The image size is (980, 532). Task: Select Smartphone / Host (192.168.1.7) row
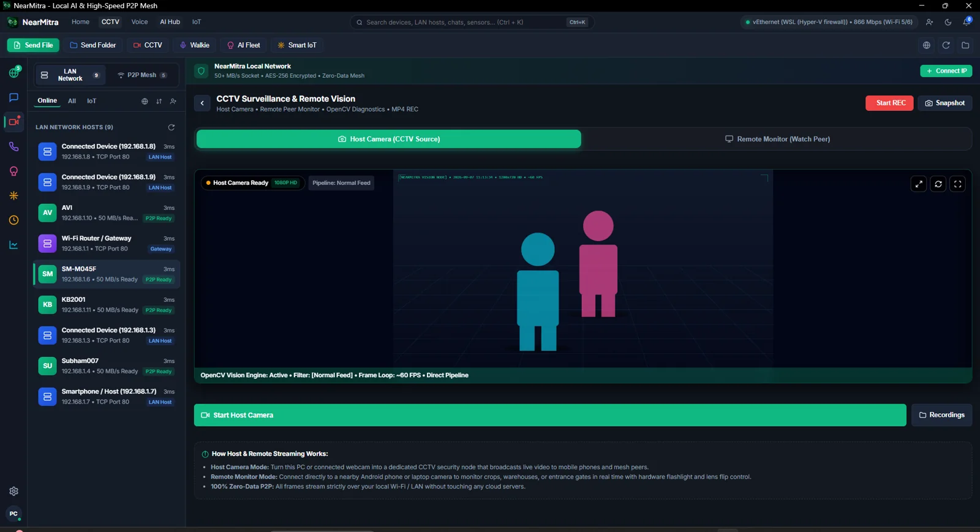tap(107, 396)
